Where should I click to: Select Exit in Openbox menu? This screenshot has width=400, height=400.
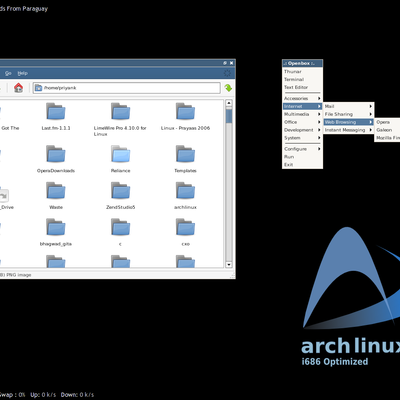[302, 165]
